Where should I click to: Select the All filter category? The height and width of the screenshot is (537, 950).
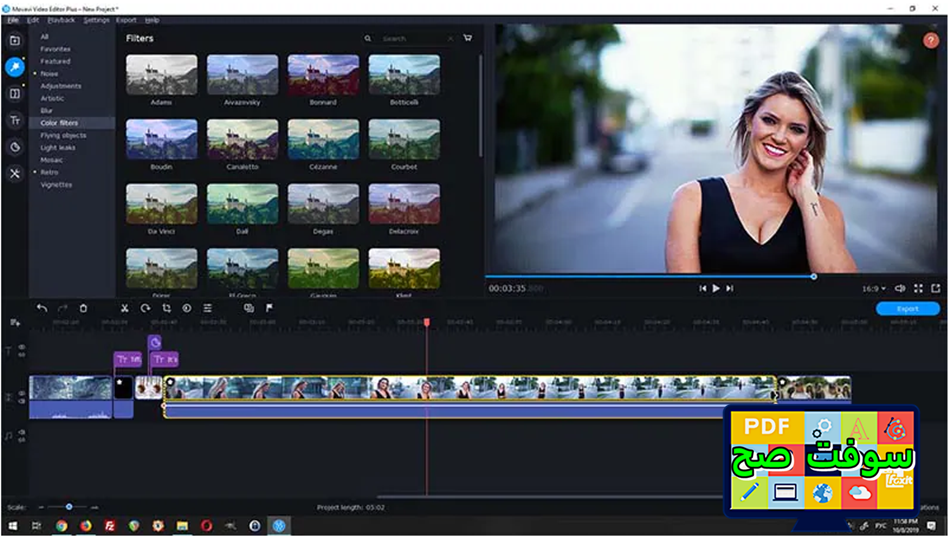tap(44, 36)
